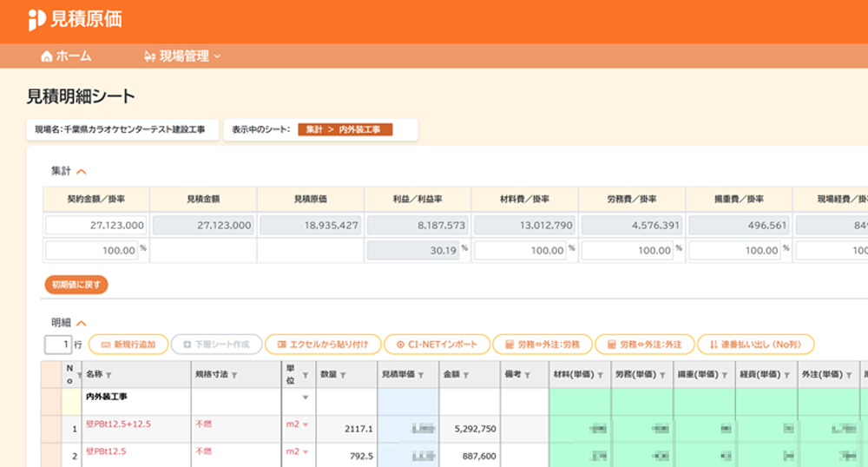The image size is (868, 467).
Task: Open the filter icon on 外注(単価) column
Action: pyautogui.click(x=849, y=375)
